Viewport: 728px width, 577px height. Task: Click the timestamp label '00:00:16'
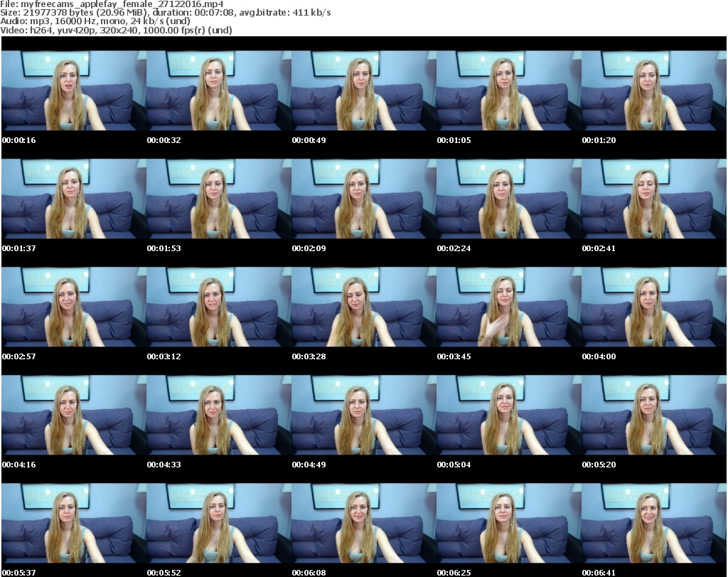pyautogui.click(x=19, y=140)
